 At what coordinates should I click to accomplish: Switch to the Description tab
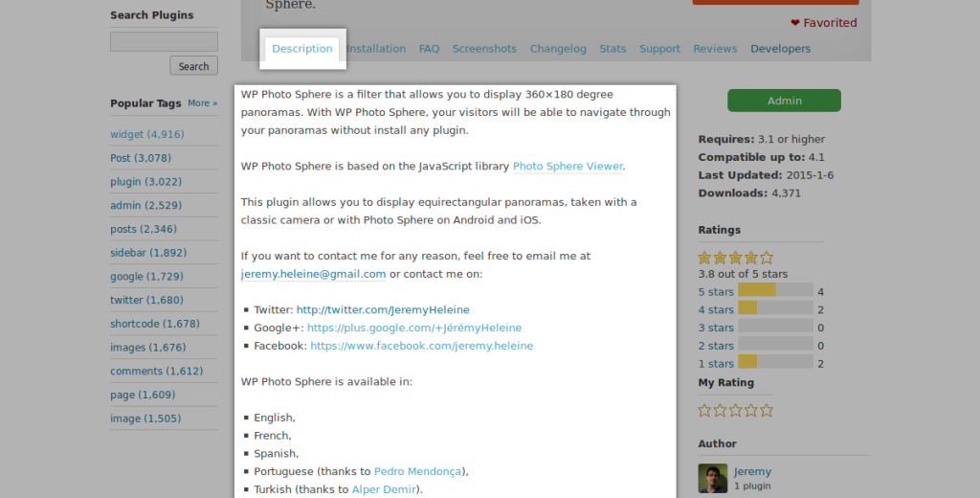pyautogui.click(x=301, y=49)
